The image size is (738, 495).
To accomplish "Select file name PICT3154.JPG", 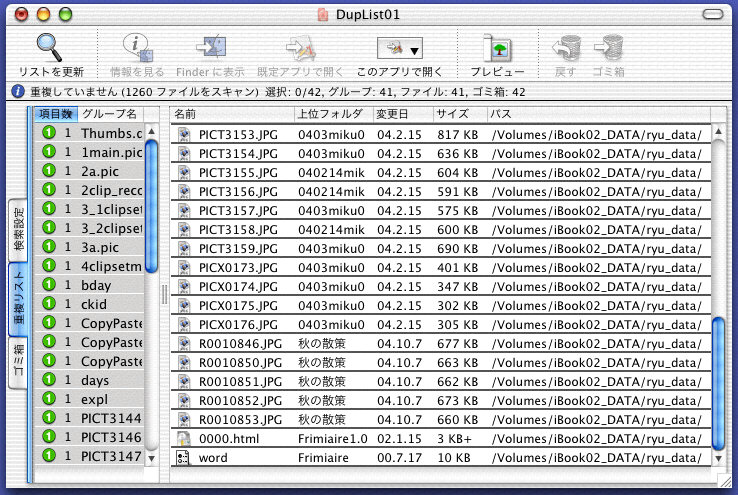I will click(238, 154).
